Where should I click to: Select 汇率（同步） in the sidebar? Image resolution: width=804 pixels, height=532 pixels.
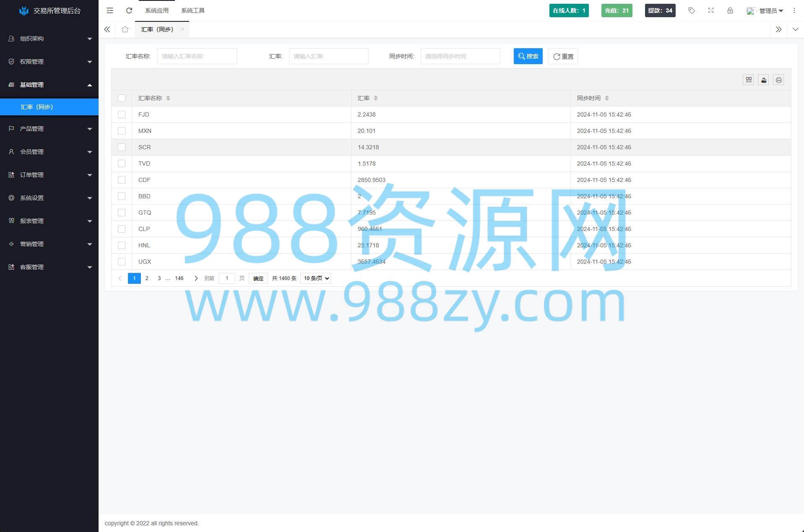37,107
